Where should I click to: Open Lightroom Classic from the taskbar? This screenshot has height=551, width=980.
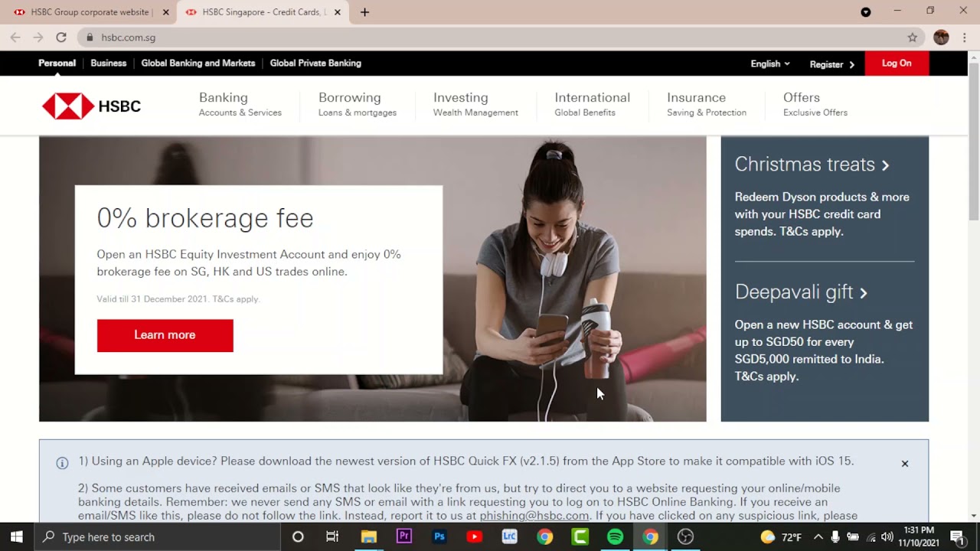click(509, 536)
